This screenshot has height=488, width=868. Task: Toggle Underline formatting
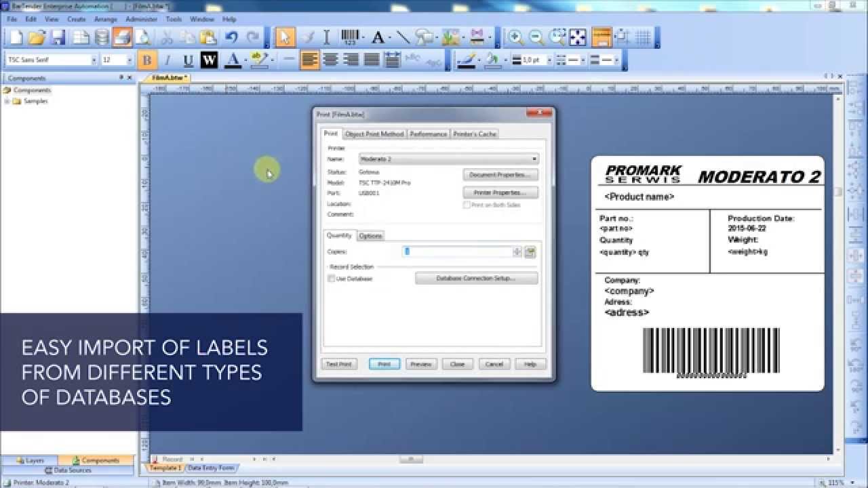pos(189,60)
